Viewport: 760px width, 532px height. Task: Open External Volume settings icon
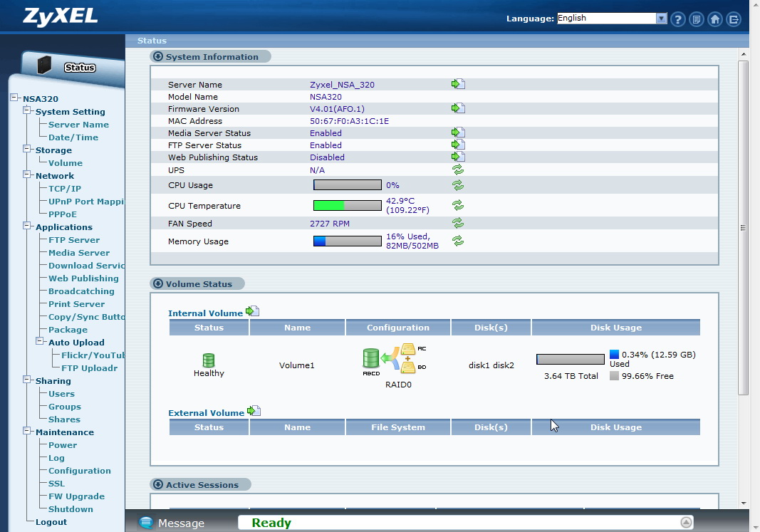(254, 411)
